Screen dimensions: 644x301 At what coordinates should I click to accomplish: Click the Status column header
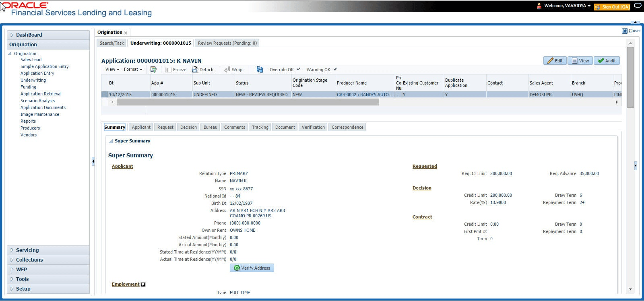tap(262, 83)
